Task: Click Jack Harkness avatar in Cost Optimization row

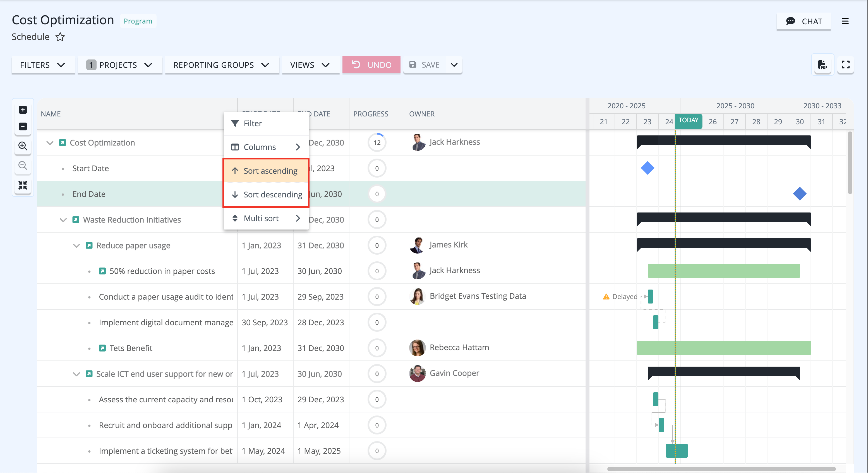Action: coord(418,142)
